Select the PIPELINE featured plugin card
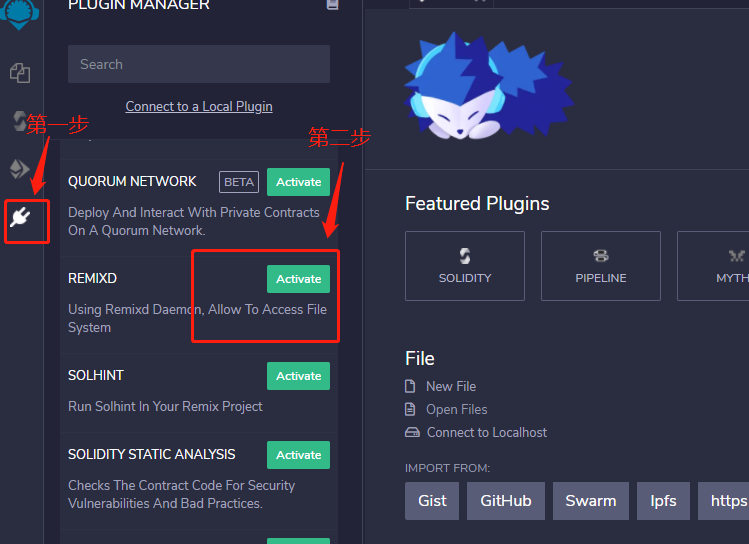The height and width of the screenshot is (544, 749). click(601, 266)
